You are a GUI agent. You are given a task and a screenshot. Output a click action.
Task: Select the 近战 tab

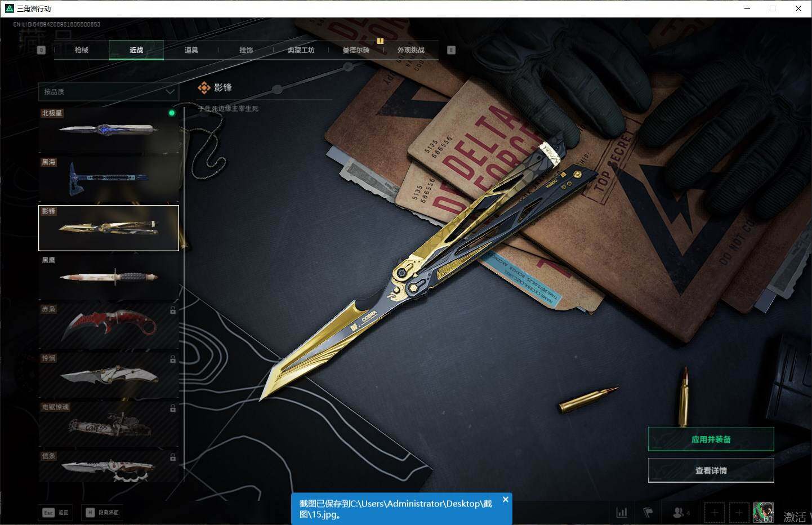[136, 50]
